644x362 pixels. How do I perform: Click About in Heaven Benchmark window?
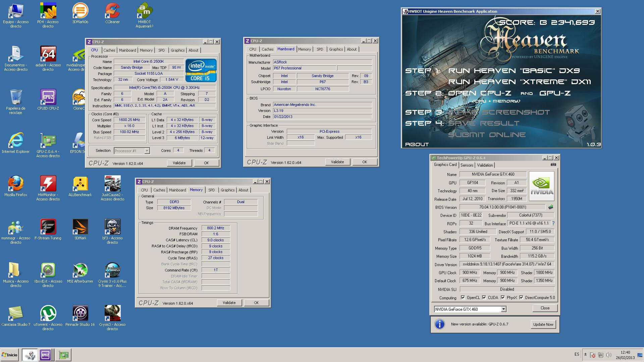(417, 144)
